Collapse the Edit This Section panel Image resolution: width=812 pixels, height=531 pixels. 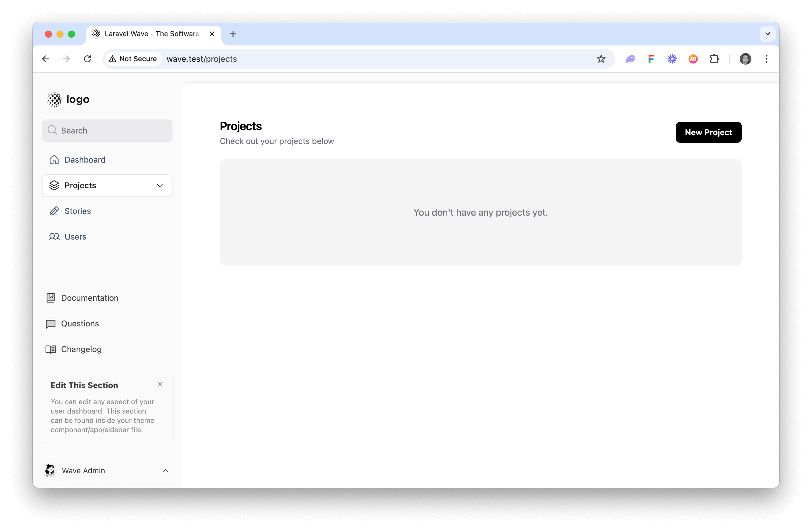tap(160, 384)
